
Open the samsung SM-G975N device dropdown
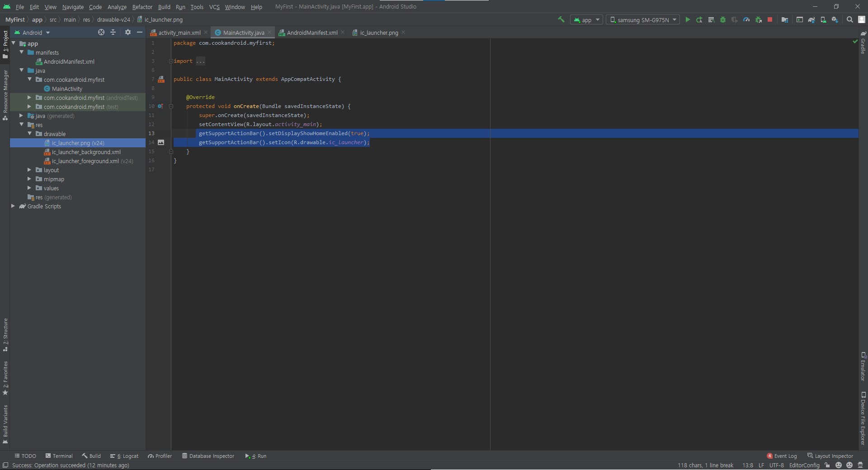pos(643,20)
